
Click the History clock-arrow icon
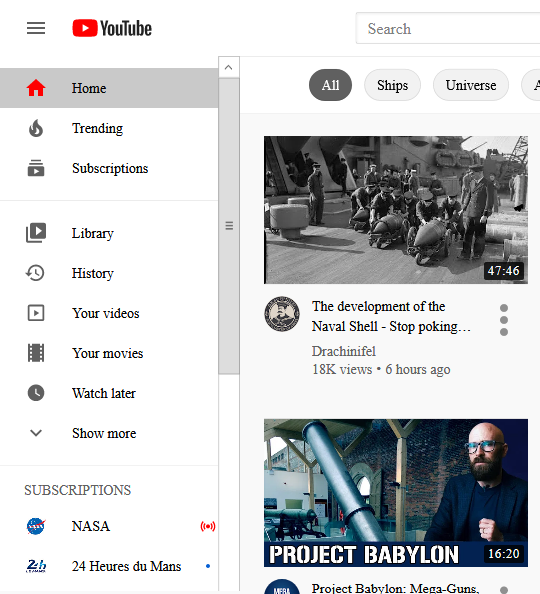coord(35,273)
